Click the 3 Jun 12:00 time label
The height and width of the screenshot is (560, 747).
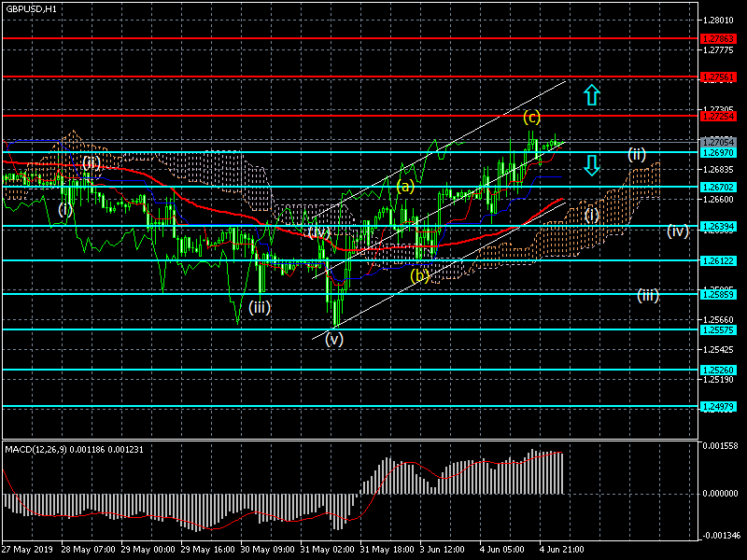click(x=443, y=550)
